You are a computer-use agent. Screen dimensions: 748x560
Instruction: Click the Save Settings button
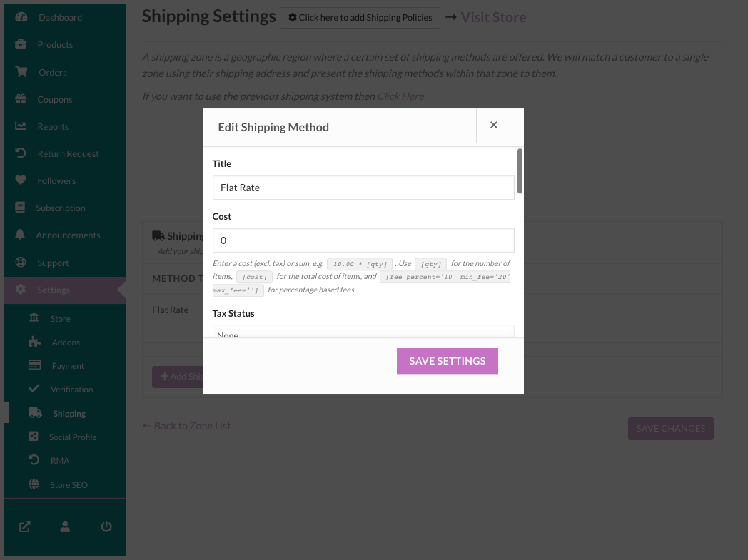coord(448,361)
